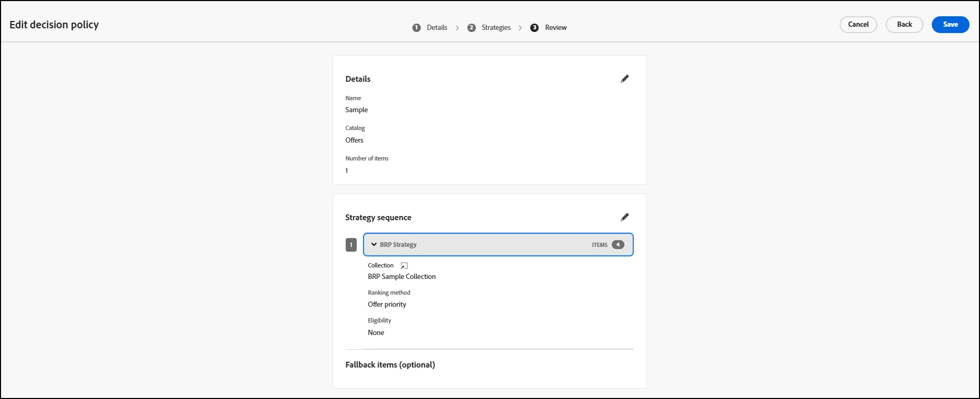Select eligibility value 'None'
980x399 pixels.
click(376, 332)
